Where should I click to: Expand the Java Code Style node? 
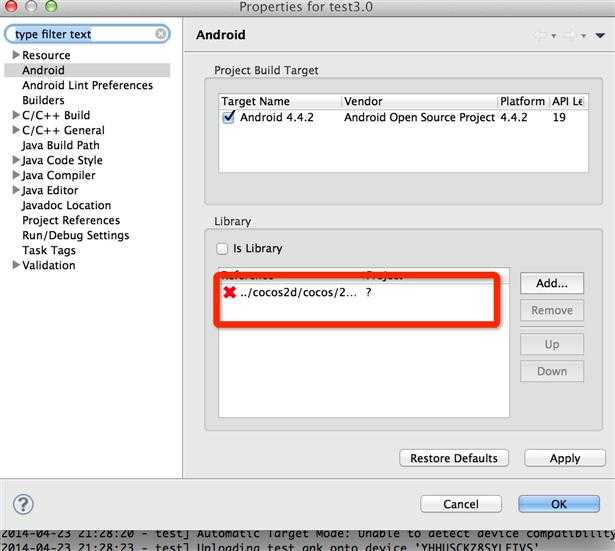click(16, 160)
